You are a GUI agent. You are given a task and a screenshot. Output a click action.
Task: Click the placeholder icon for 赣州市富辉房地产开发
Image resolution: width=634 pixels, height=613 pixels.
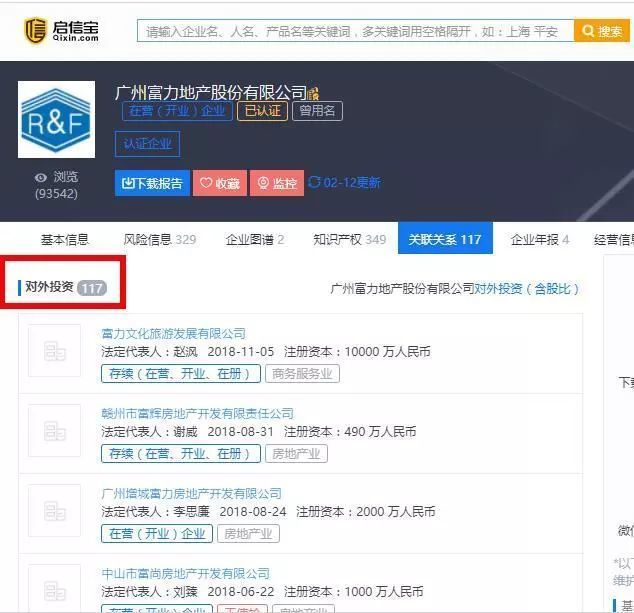pos(54,431)
